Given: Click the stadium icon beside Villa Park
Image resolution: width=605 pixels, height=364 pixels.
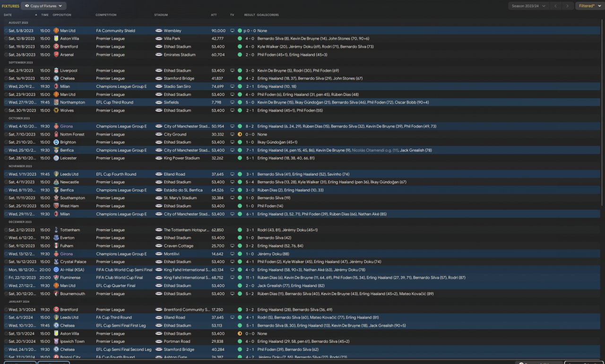Looking at the screenshot, I should 159,39.
